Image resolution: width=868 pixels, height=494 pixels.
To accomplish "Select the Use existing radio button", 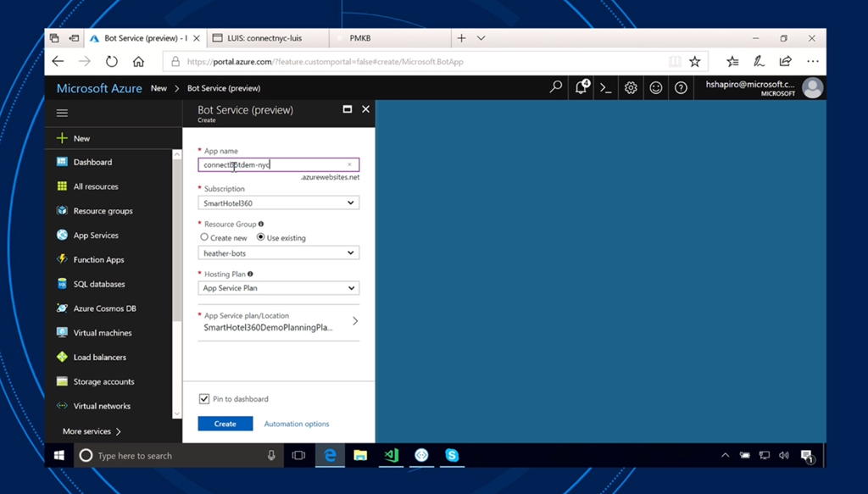I will (x=261, y=237).
